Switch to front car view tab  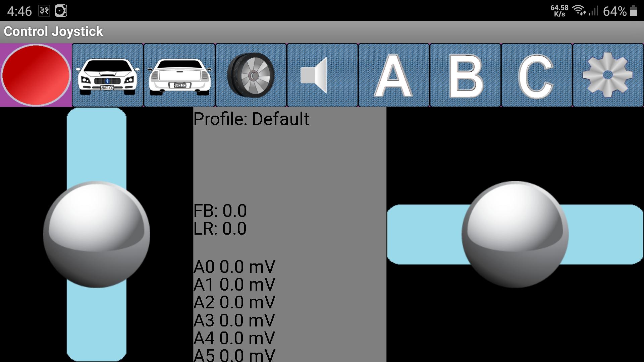(107, 74)
